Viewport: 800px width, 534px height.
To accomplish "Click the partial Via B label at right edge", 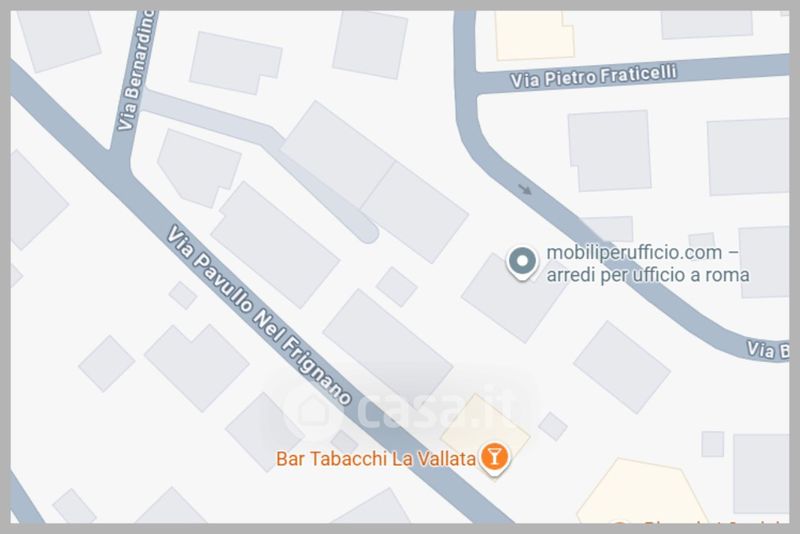I will pos(767,351).
